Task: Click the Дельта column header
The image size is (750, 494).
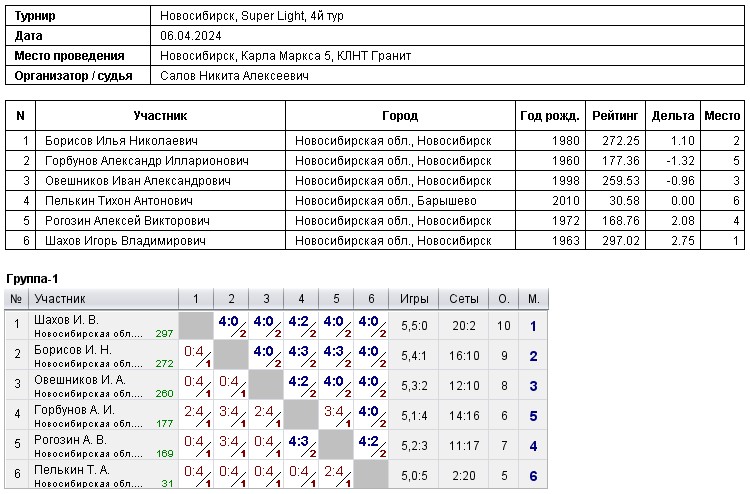Action: tap(672, 116)
